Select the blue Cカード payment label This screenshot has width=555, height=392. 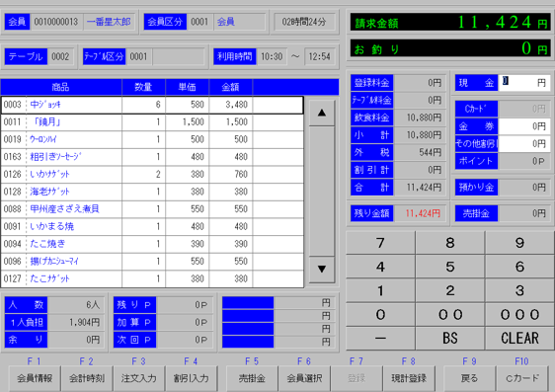(x=476, y=109)
